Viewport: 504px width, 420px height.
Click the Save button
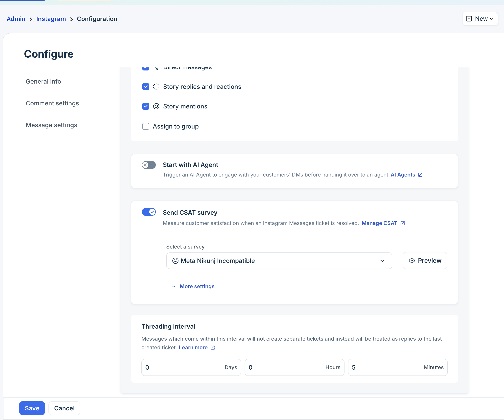(x=32, y=408)
